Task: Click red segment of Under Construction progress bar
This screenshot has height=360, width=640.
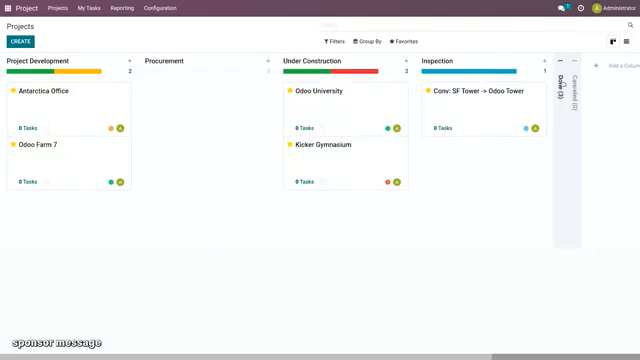Action: click(355, 71)
